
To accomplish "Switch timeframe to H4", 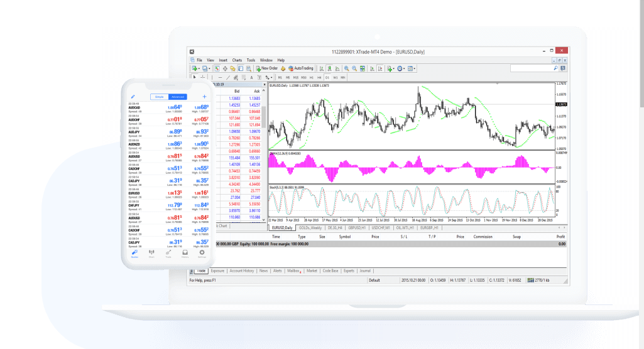I will click(319, 77).
